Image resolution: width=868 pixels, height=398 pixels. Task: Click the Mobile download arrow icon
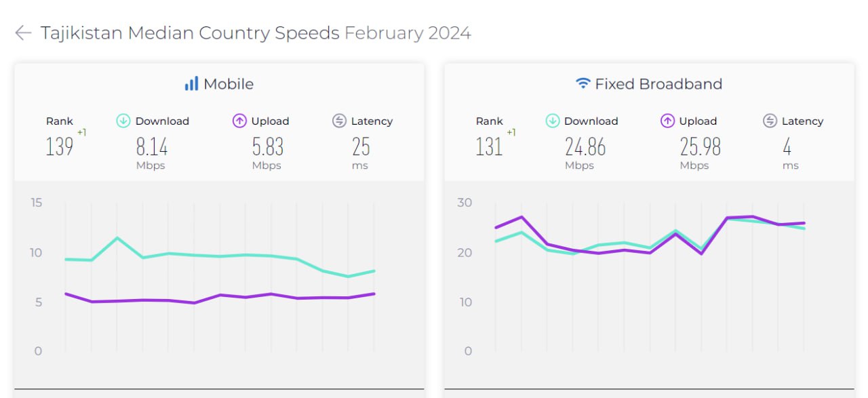(x=123, y=121)
